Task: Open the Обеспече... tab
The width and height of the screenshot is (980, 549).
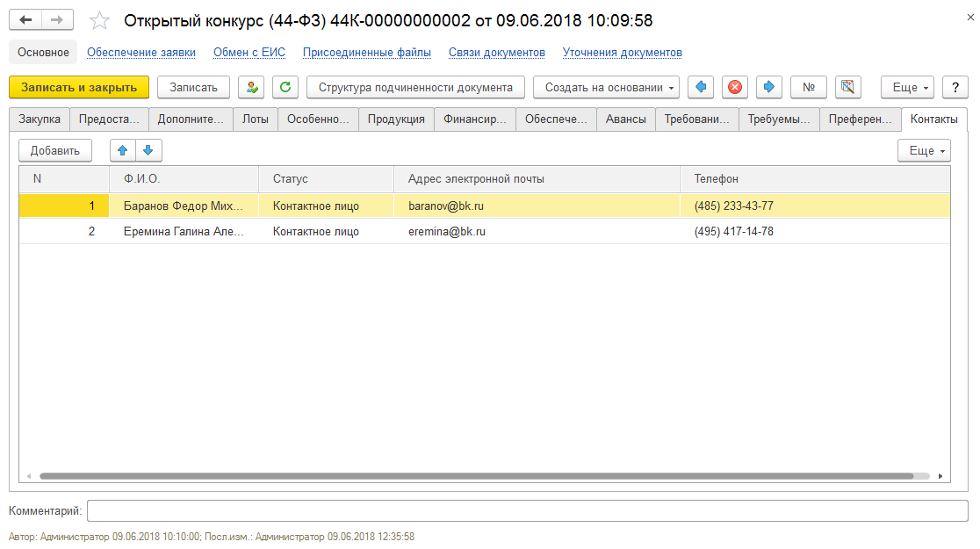Action: (556, 119)
